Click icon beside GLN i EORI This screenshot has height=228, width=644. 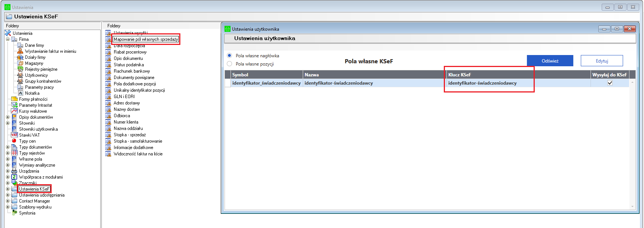pos(108,97)
